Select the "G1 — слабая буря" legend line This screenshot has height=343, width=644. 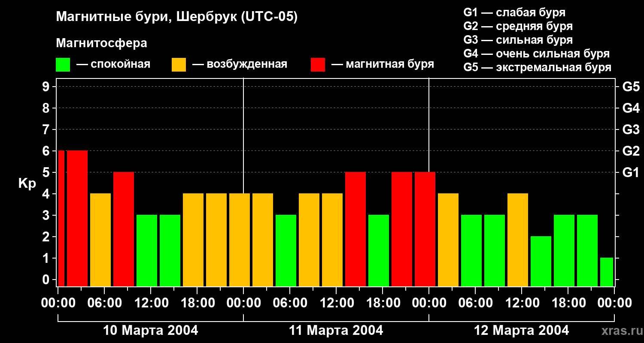514,12
